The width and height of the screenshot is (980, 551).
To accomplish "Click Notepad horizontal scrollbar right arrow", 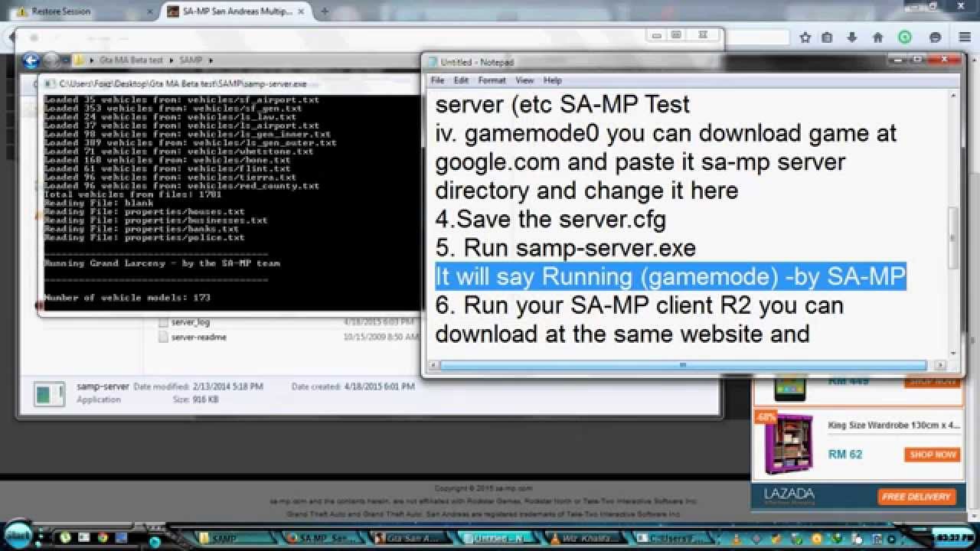I will coord(941,365).
